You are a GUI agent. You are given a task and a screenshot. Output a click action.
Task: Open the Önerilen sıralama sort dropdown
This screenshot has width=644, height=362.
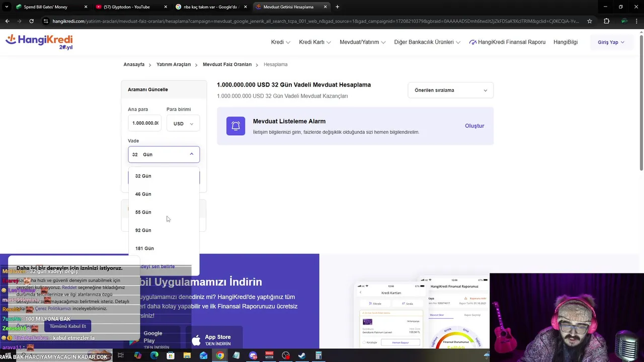tap(450, 90)
